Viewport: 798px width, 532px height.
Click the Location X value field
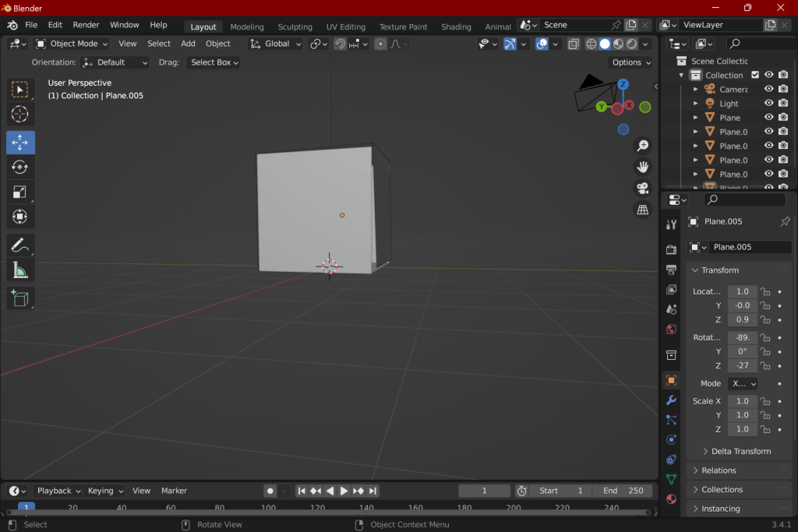pos(743,291)
